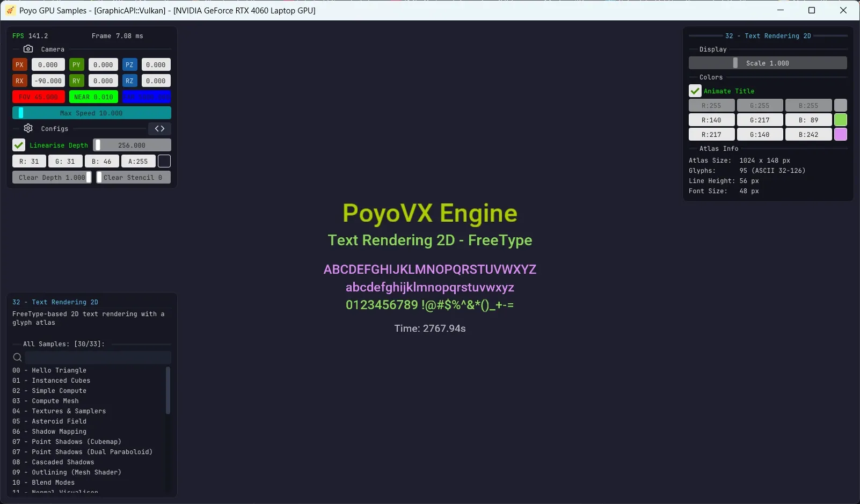
Task: Click the Camera panel camera icon
Action: click(28, 49)
